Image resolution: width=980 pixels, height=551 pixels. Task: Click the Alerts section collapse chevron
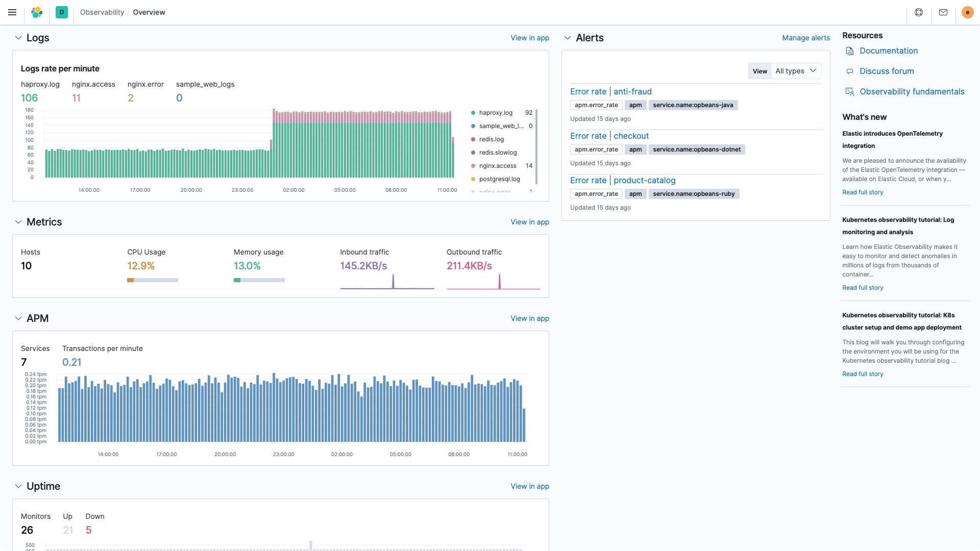click(x=568, y=38)
